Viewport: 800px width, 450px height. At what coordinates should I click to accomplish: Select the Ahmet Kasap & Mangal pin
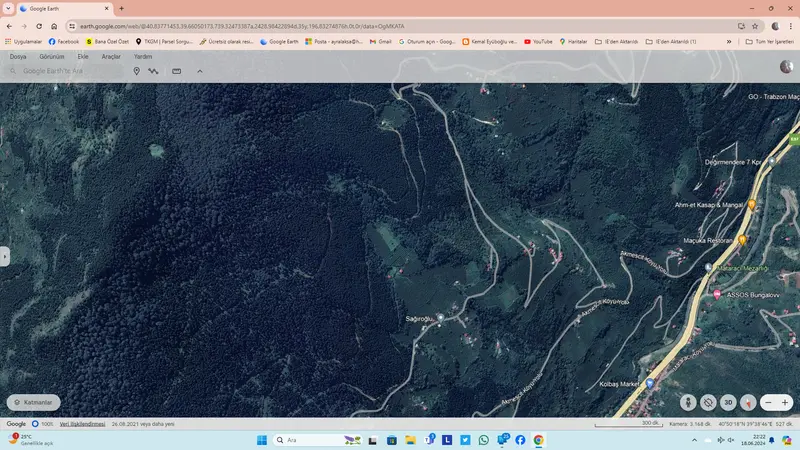coord(752,205)
